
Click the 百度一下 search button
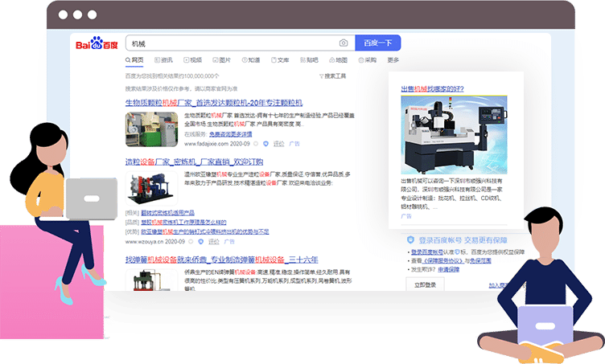point(377,43)
